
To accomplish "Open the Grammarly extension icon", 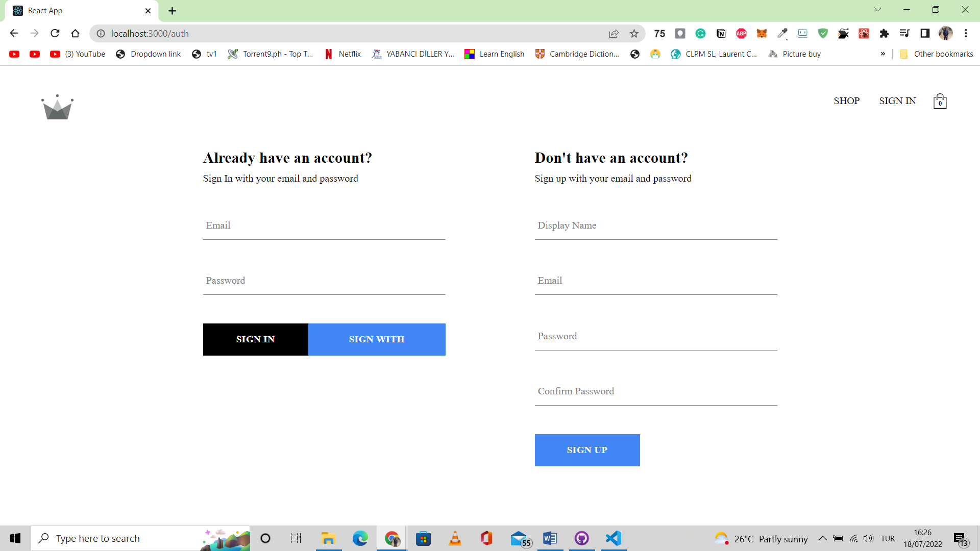I will pyautogui.click(x=700, y=34).
